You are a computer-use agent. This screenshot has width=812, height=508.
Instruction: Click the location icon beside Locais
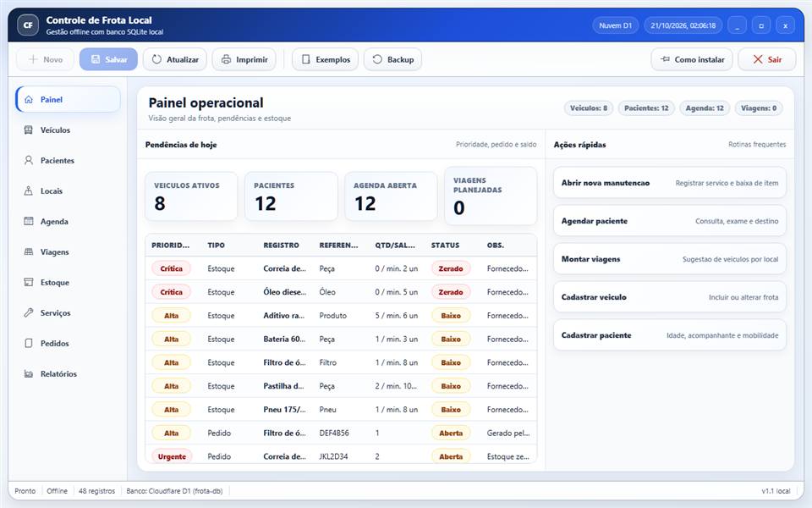[x=29, y=190]
